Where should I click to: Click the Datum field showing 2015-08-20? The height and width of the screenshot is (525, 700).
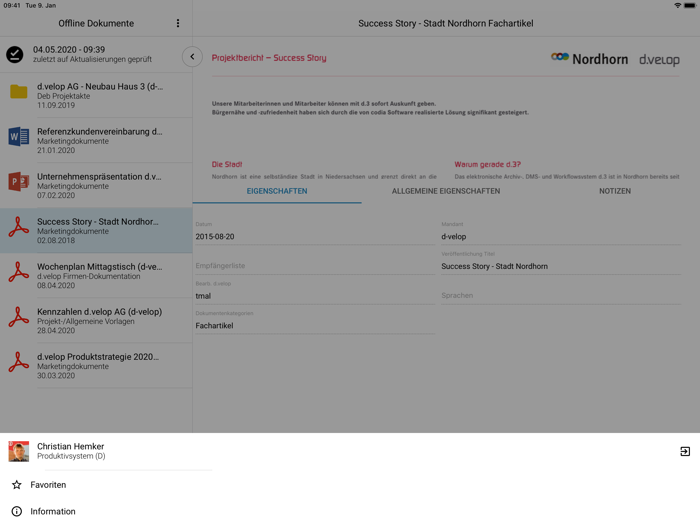(315, 237)
